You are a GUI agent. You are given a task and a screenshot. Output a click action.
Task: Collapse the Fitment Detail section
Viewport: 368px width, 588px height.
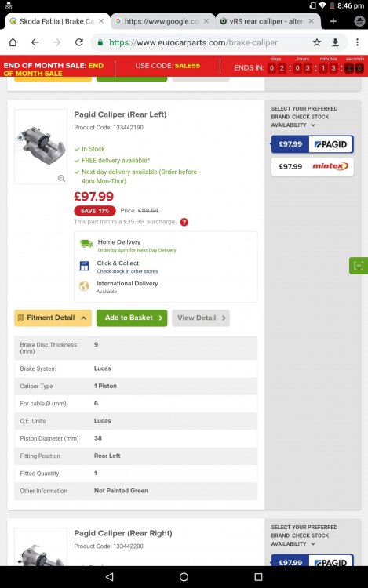(x=53, y=318)
